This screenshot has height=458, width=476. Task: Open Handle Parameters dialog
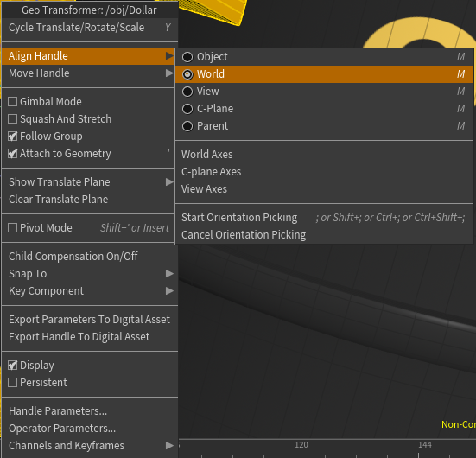coord(90,411)
